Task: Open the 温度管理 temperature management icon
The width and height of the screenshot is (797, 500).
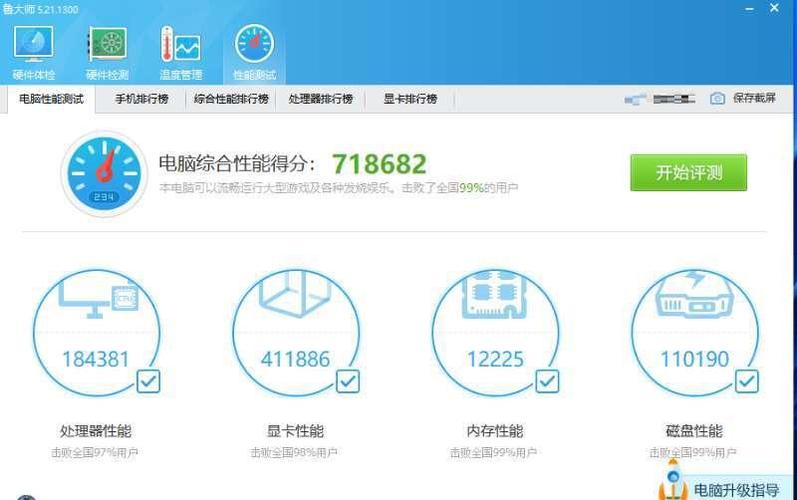Action: pos(181,52)
